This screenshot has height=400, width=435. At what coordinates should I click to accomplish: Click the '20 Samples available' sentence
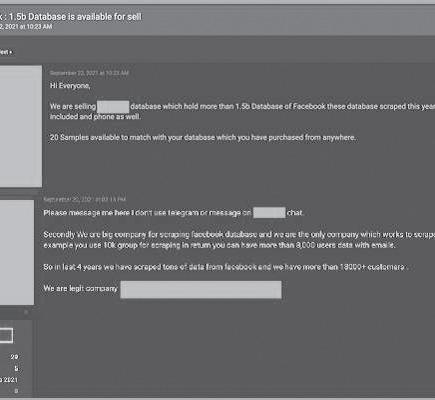click(x=203, y=137)
